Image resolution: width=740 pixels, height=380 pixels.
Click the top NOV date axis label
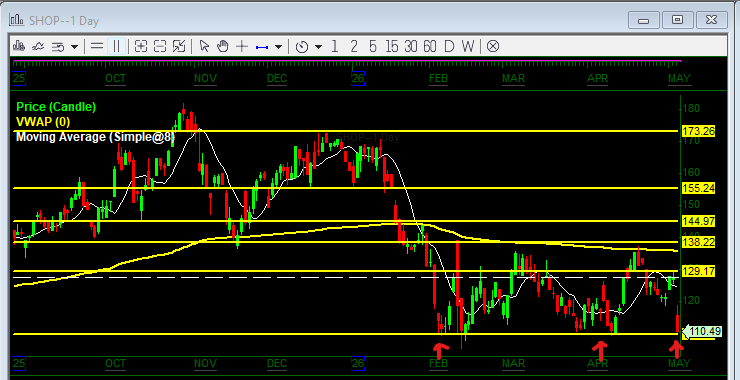(205, 78)
